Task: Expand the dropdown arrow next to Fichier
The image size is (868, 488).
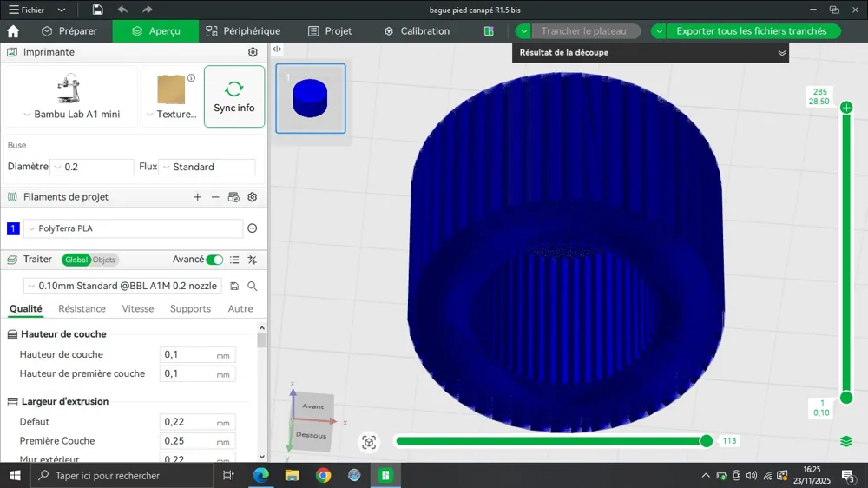Action: point(62,10)
